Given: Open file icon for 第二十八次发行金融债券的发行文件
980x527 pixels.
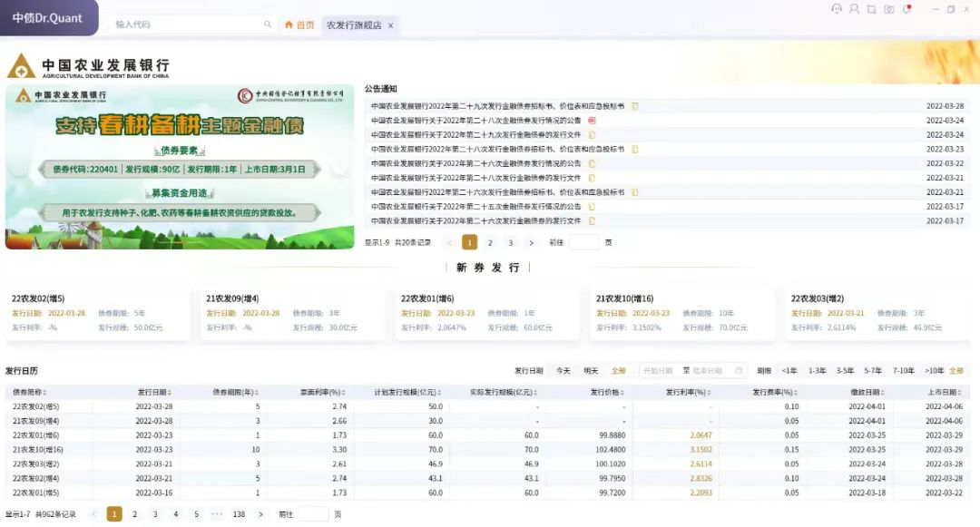Looking at the screenshot, I should coord(592,178).
